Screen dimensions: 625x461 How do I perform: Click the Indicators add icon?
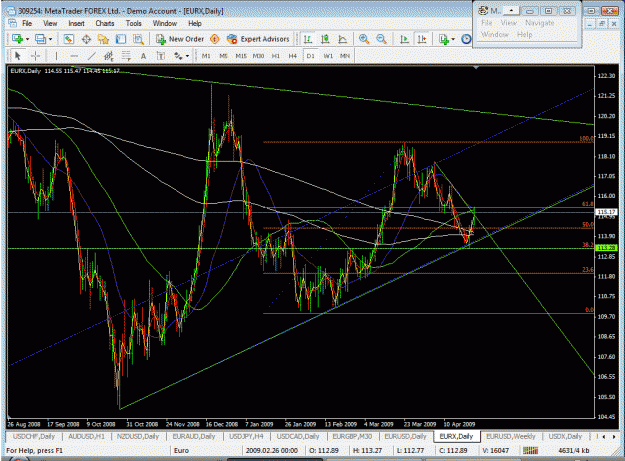pos(444,39)
